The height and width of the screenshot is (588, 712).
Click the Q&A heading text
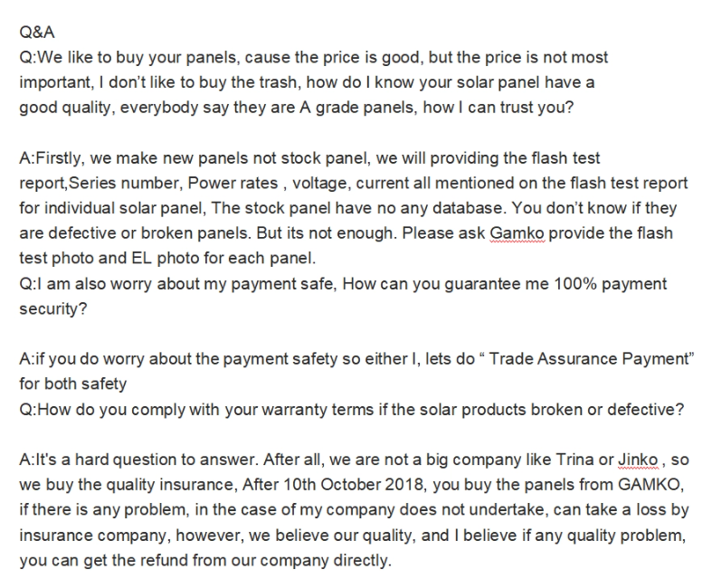coord(37,33)
